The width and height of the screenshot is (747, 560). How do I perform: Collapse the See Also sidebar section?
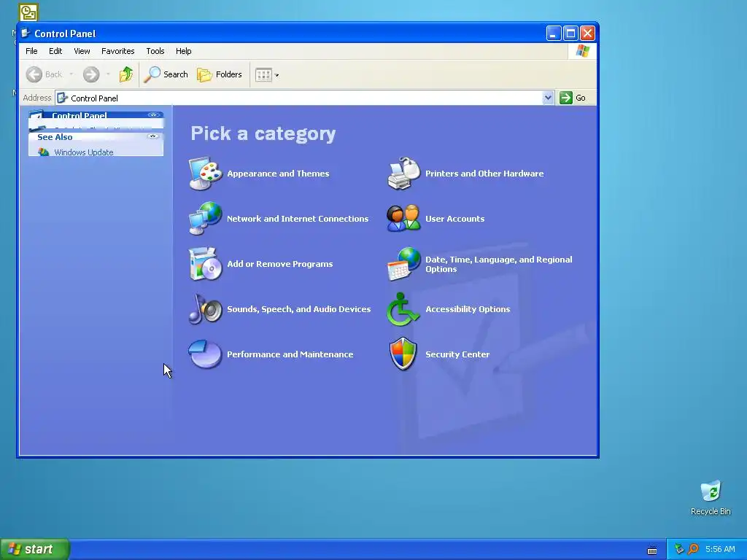point(153,136)
